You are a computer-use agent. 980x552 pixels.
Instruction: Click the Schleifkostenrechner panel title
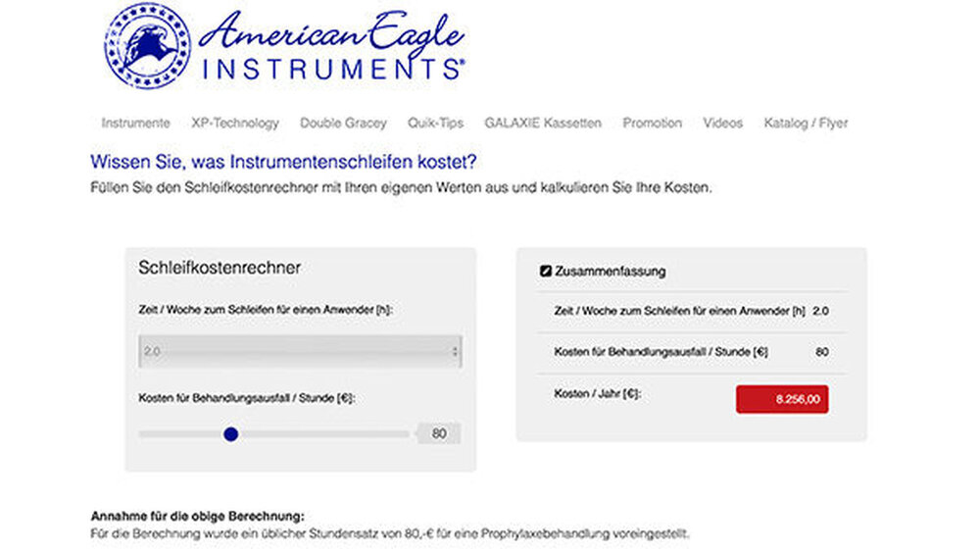(x=220, y=268)
